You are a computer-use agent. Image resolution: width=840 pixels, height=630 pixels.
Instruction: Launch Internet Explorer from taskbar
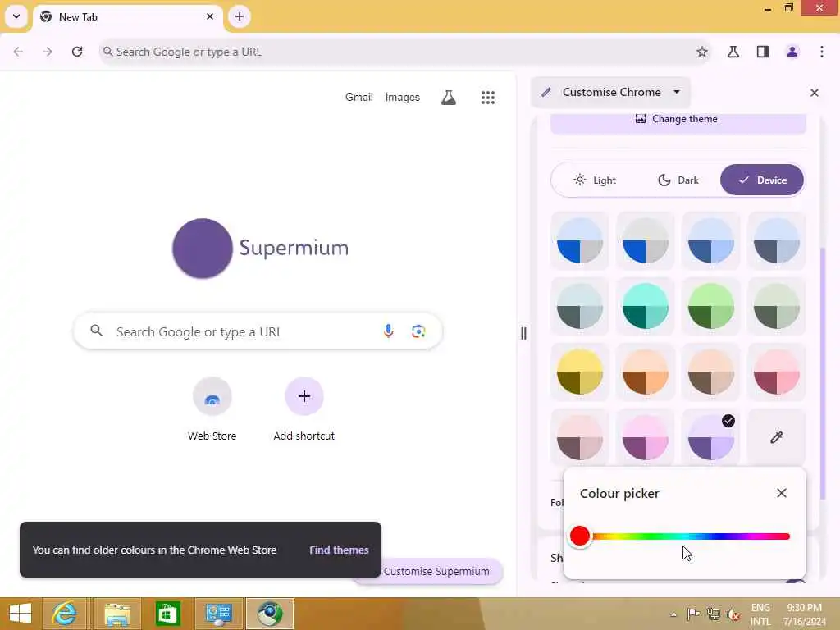click(64, 614)
